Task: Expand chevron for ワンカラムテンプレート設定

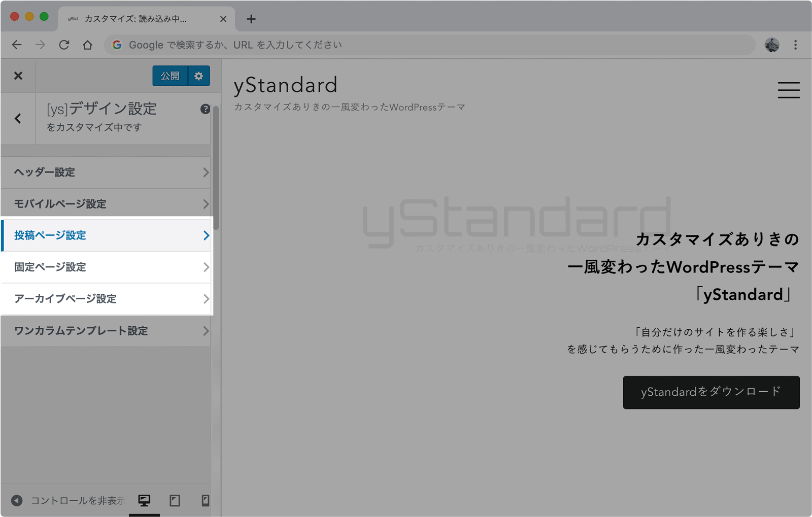Action: pos(206,331)
